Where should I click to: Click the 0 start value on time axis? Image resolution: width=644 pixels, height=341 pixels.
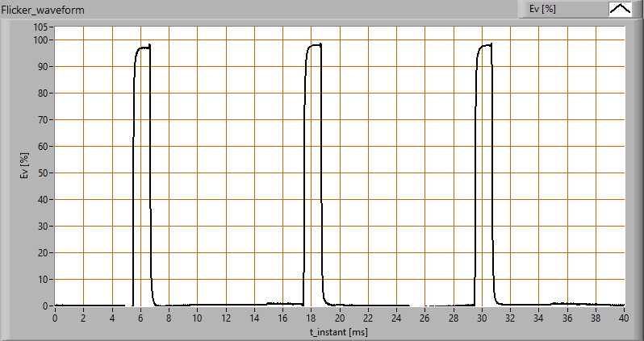[x=55, y=318]
